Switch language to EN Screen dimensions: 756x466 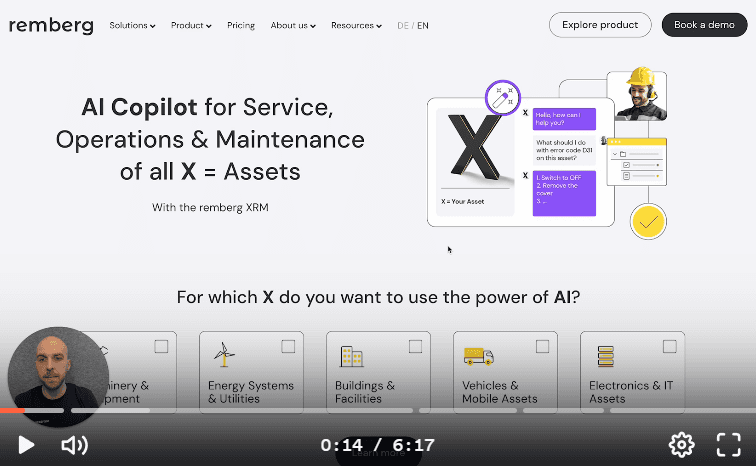point(423,26)
